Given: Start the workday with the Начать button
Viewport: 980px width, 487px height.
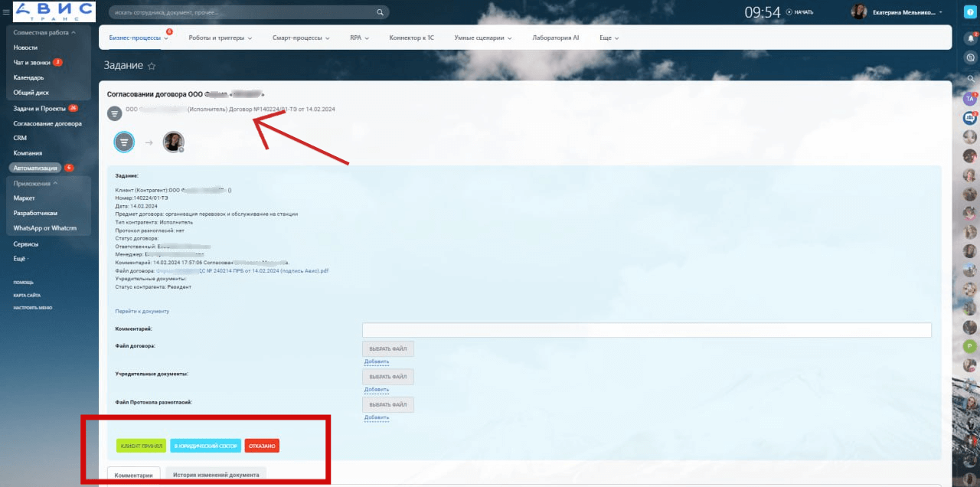Looking at the screenshot, I should 799,12.
